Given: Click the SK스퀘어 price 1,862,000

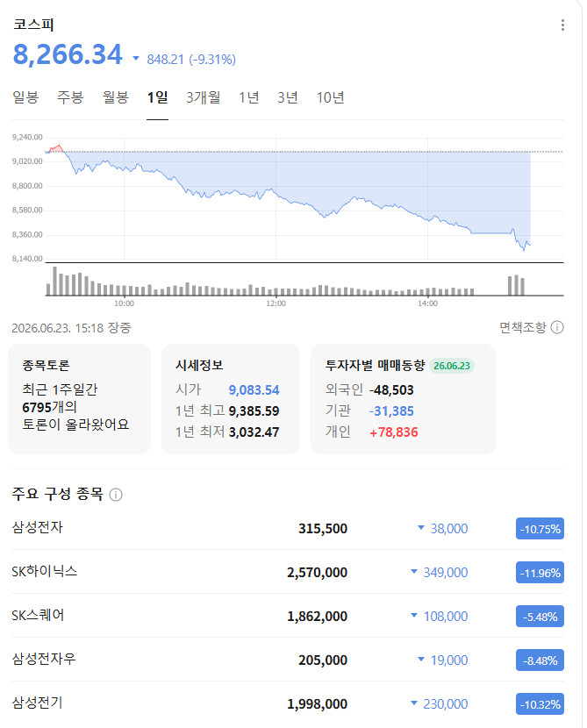Looking at the screenshot, I should pyautogui.click(x=317, y=617).
